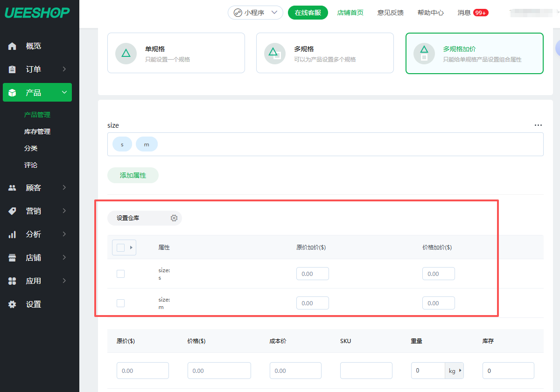Click the clipboard icon beside 订单
The image size is (560, 392).
13,69
